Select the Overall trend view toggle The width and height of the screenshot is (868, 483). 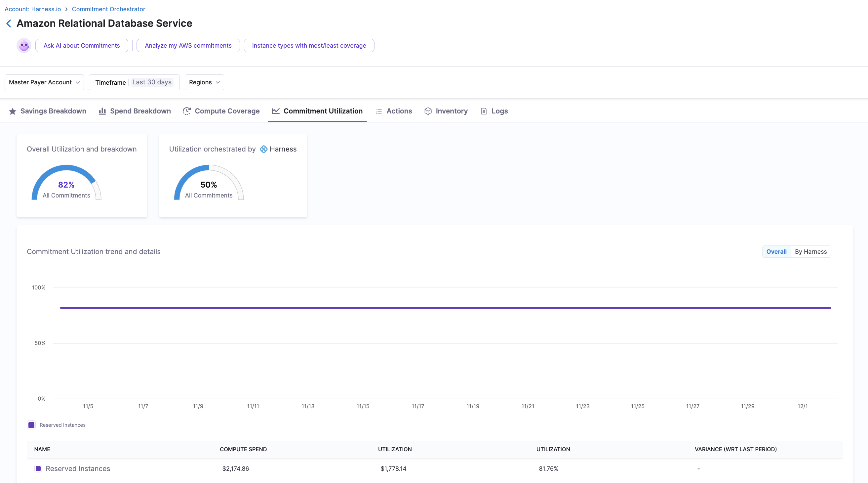pos(776,252)
